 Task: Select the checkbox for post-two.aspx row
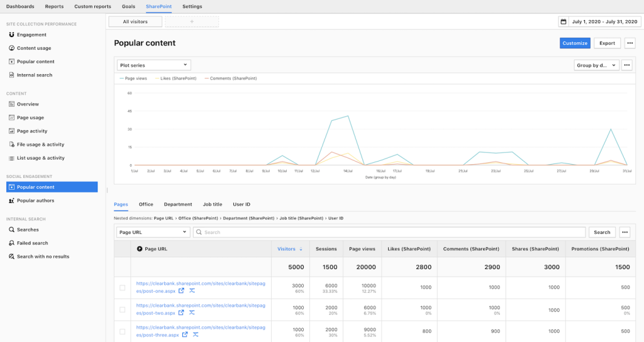coord(123,310)
